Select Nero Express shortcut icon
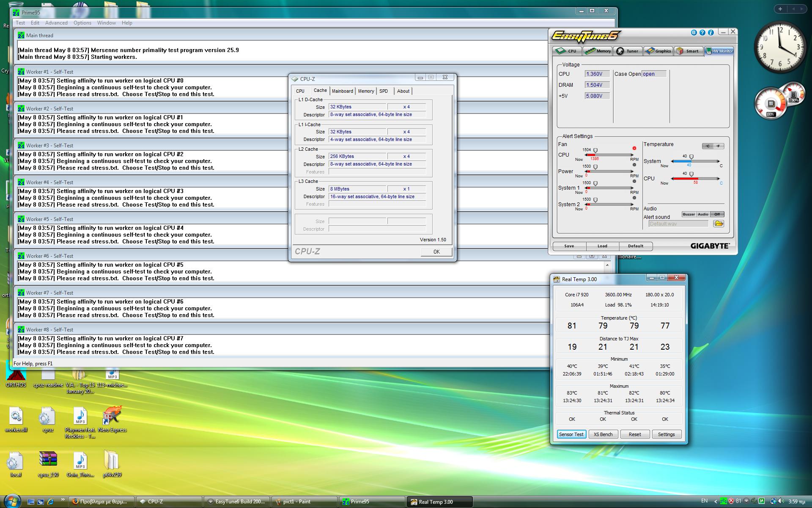Screen dimensions: 812x508 (112, 419)
